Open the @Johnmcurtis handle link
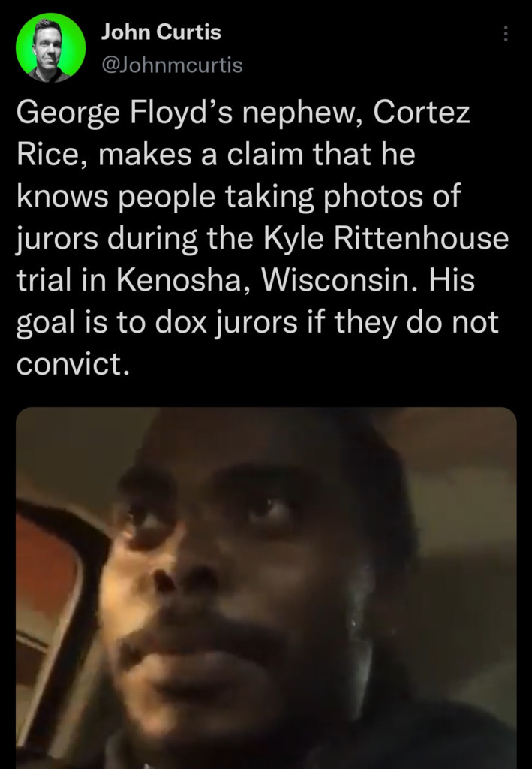Viewport: 532px width, 769px height. (x=172, y=65)
